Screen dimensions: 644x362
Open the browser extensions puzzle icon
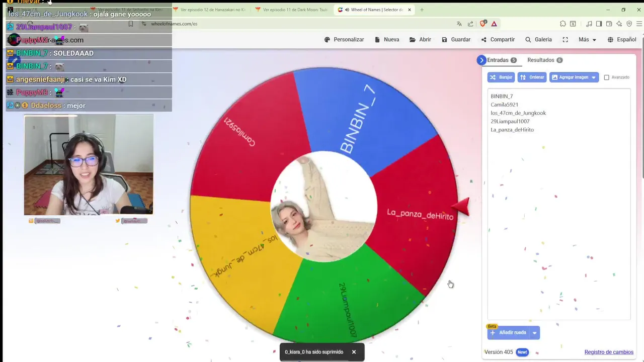click(562, 24)
